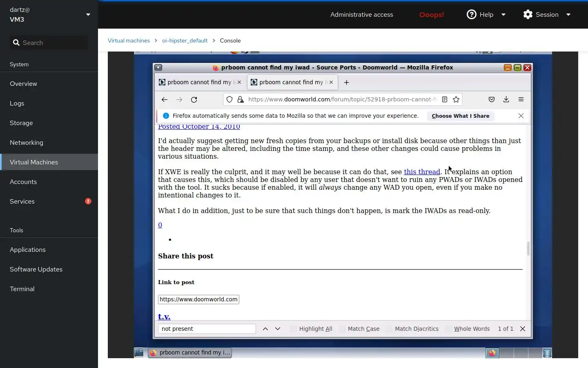Click the Virtual machines breadcrumb link
This screenshot has height=368, width=588.
point(129,40)
